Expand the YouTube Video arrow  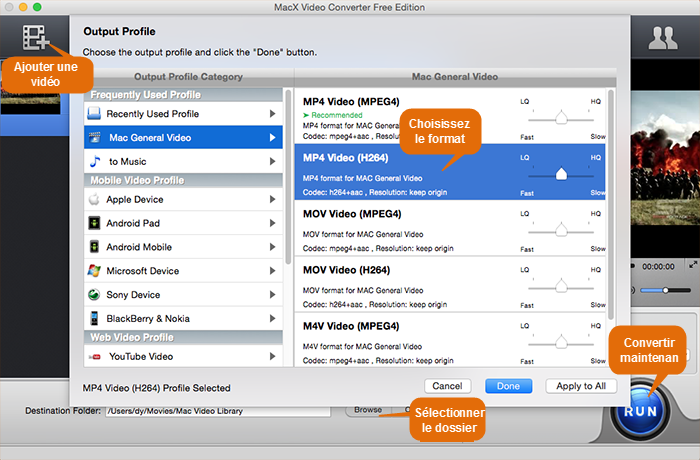pos(272,356)
